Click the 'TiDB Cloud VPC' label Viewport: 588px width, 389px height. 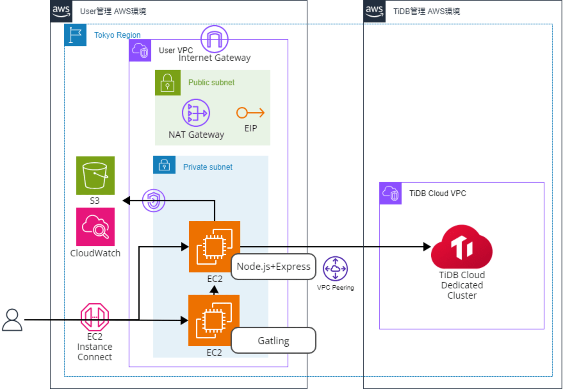(x=438, y=193)
